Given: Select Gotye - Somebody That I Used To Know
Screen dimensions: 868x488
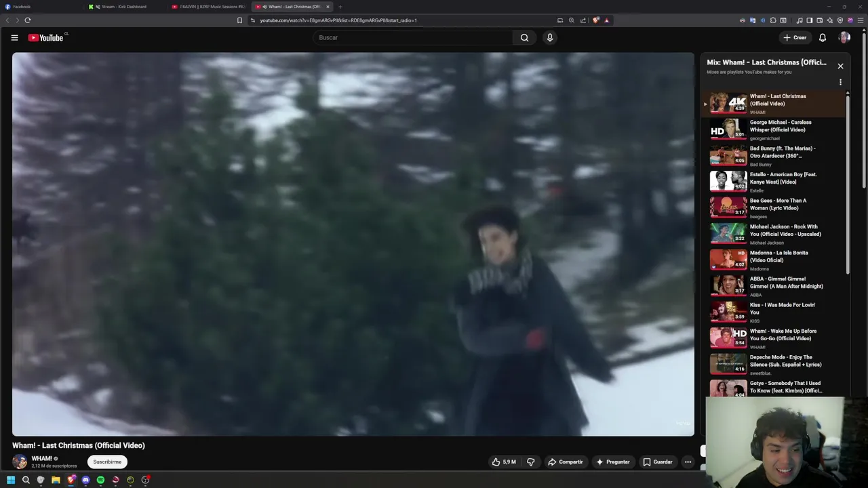Looking at the screenshot, I should 774,388.
